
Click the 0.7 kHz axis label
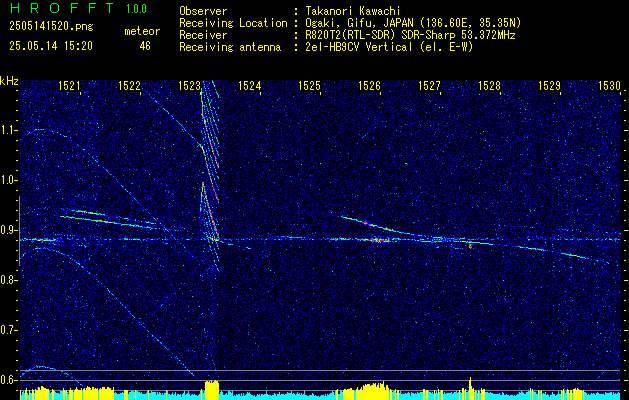click(x=8, y=330)
